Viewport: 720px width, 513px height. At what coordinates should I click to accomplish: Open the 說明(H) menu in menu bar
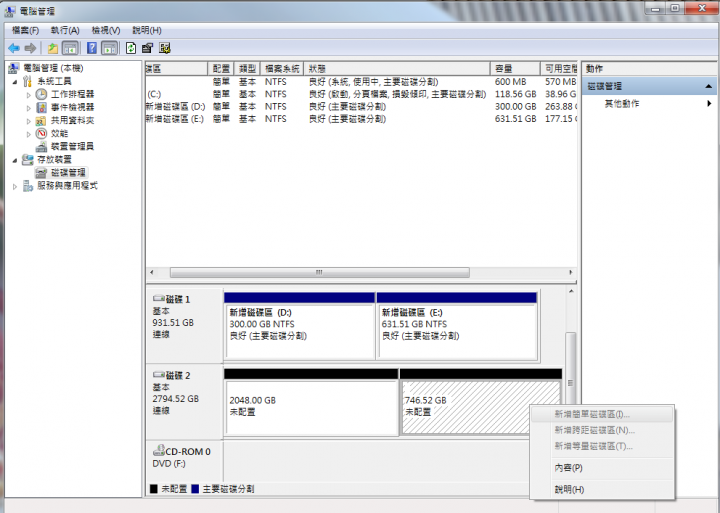[147, 30]
